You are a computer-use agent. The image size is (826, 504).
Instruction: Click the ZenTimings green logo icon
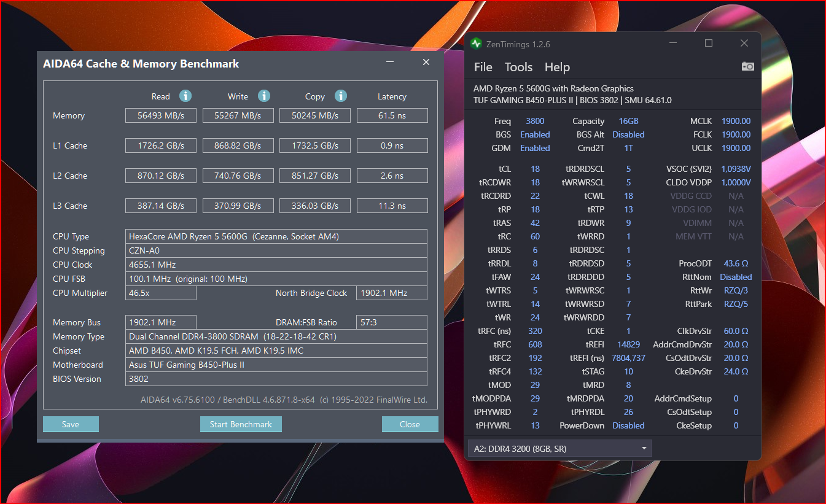[x=476, y=44]
